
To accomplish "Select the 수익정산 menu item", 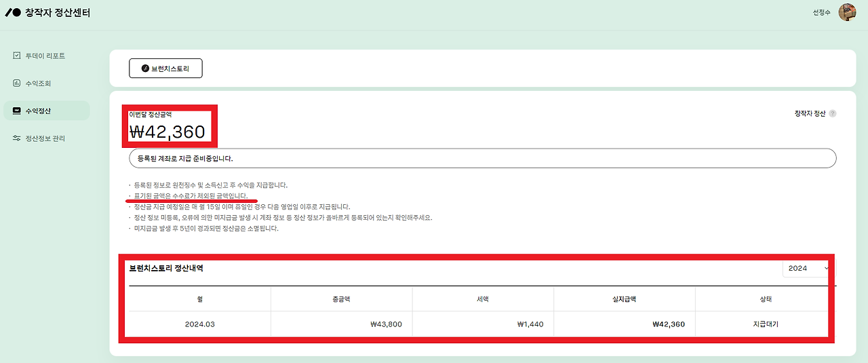I will click(x=46, y=111).
